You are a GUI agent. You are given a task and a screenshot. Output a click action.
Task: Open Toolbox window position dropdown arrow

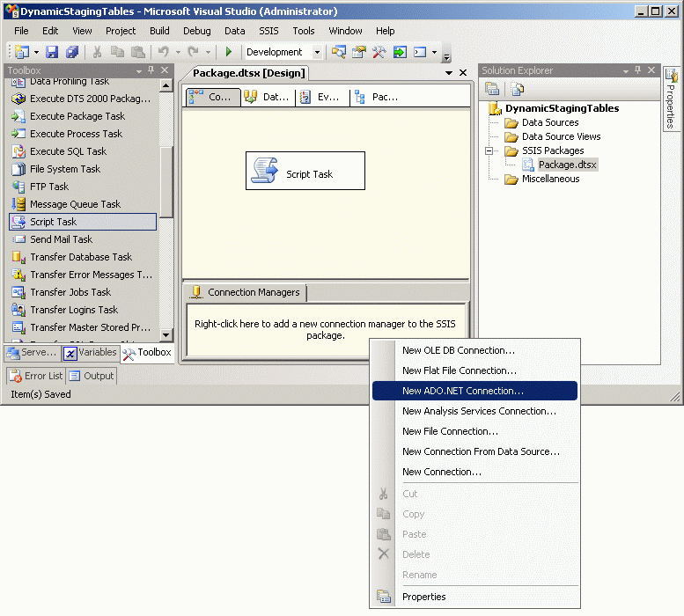click(x=139, y=70)
